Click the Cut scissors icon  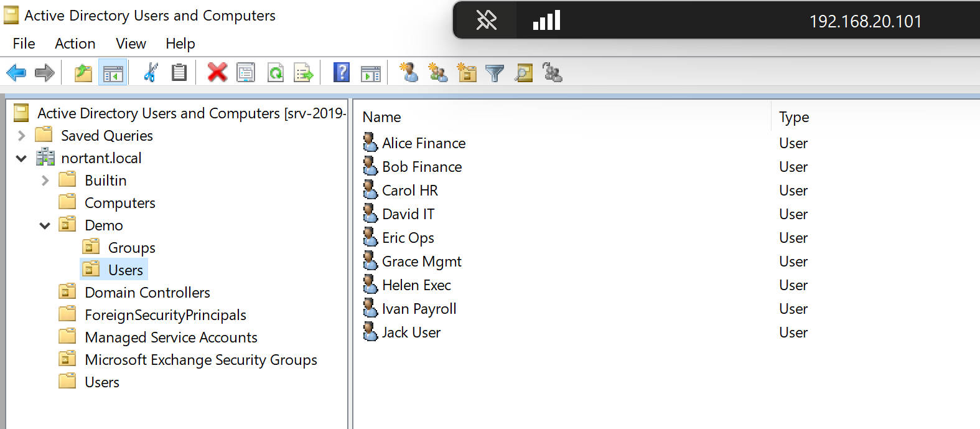150,73
